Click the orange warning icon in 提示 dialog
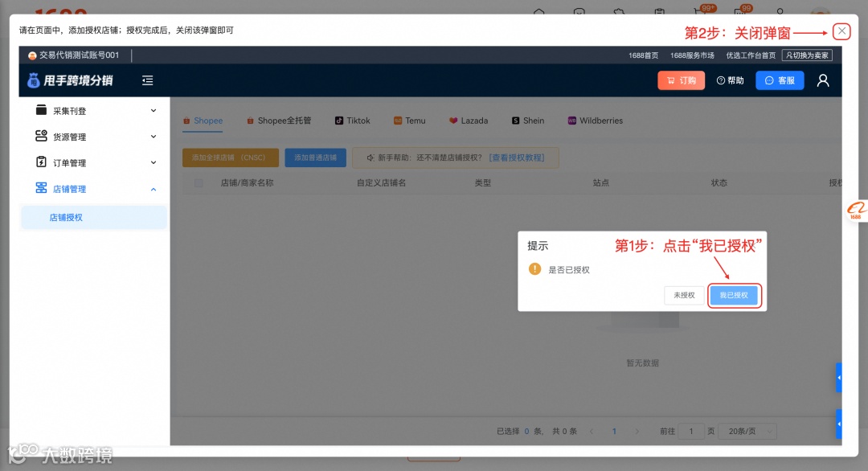This screenshot has width=868, height=471. tap(534, 269)
